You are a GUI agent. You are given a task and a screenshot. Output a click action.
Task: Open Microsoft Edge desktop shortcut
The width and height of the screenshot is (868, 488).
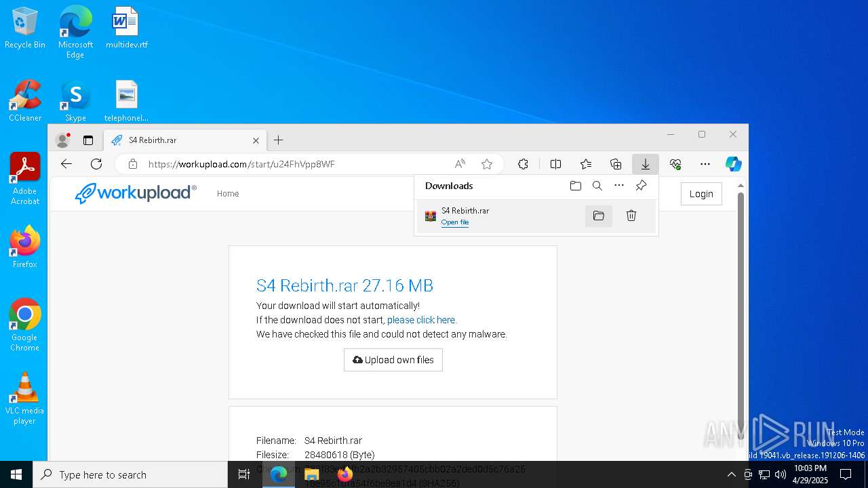click(x=75, y=32)
